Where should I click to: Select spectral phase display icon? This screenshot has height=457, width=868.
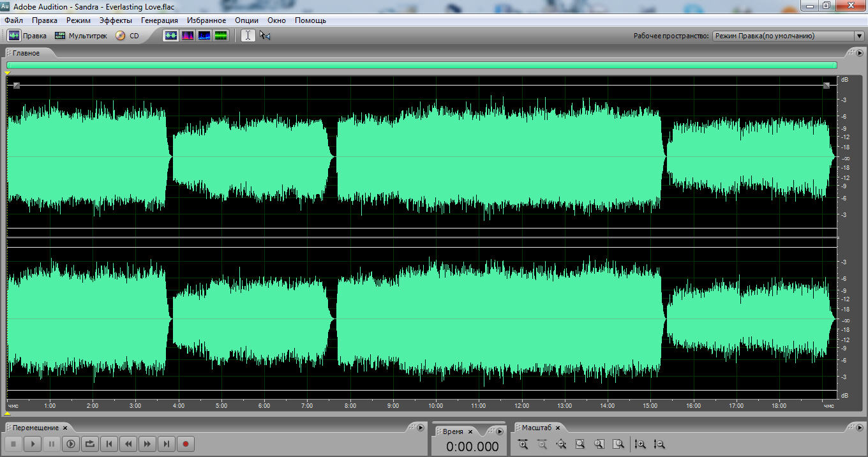point(221,36)
